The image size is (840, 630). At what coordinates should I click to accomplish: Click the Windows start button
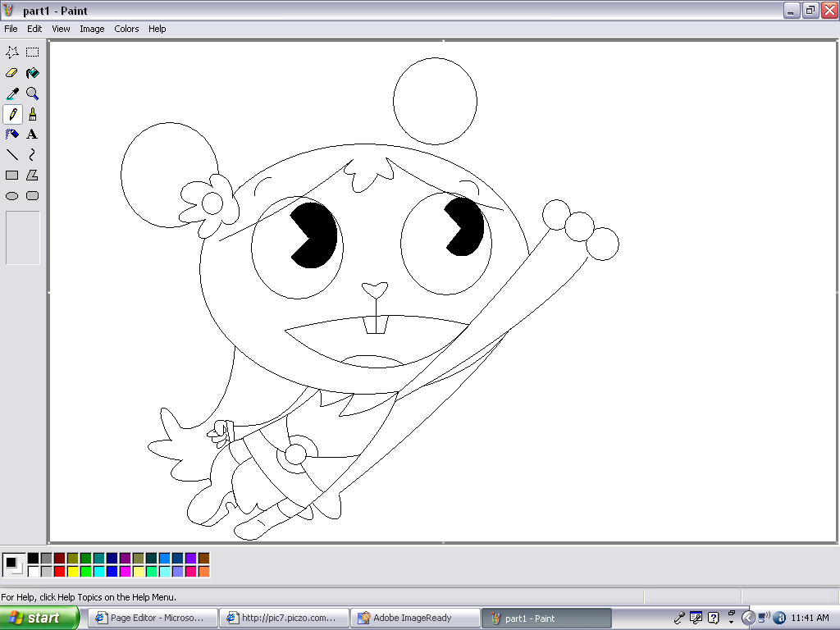39,618
